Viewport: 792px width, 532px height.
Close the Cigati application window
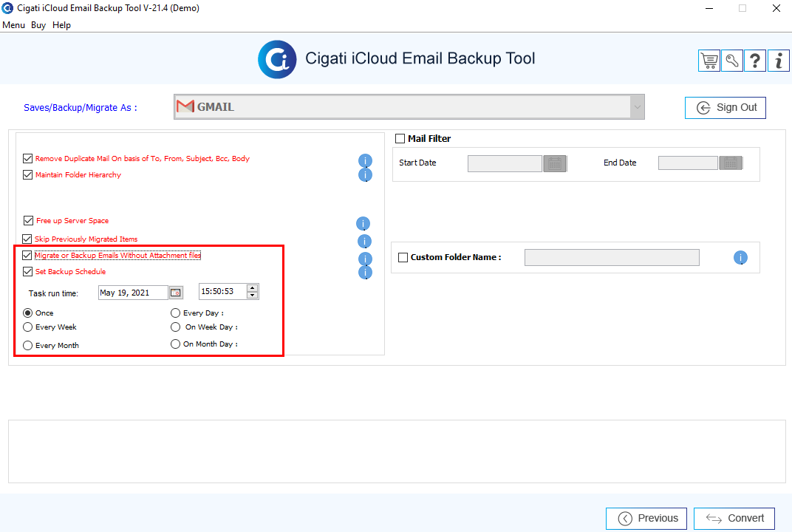pos(776,8)
